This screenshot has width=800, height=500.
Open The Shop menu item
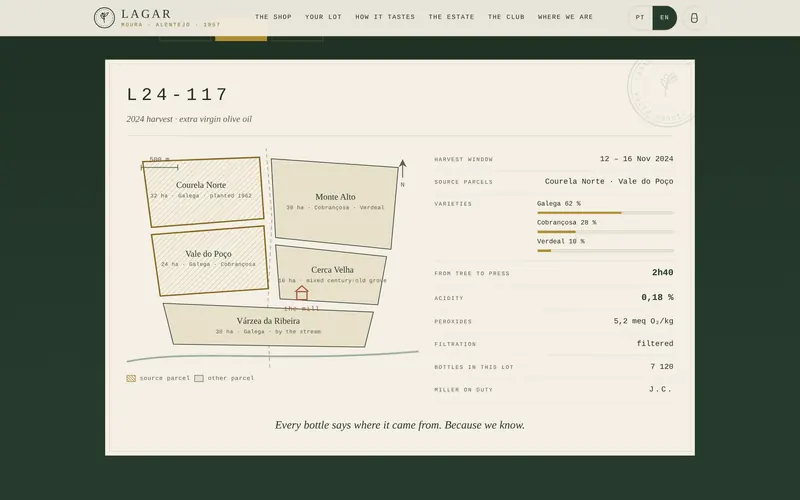tap(273, 17)
